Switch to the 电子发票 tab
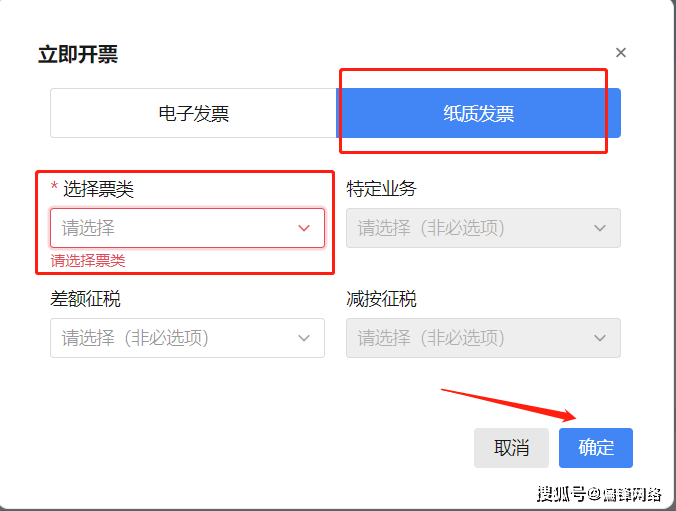Screen dimensions: 676x511 [x=193, y=113]
